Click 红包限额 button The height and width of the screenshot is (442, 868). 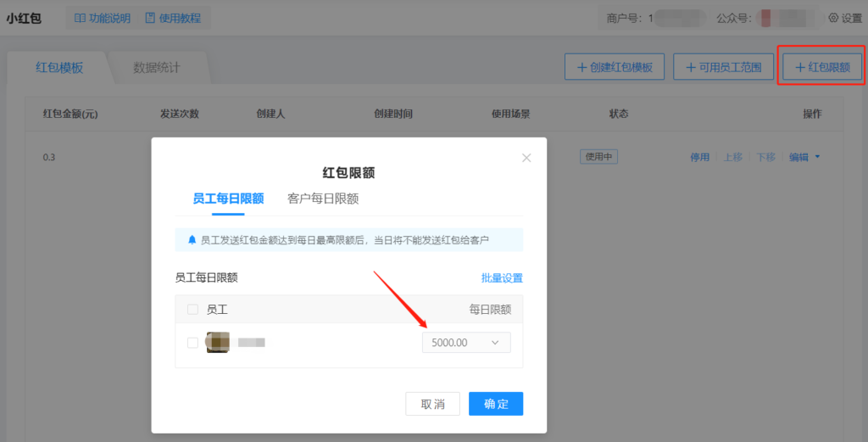(x=822, y=67)
